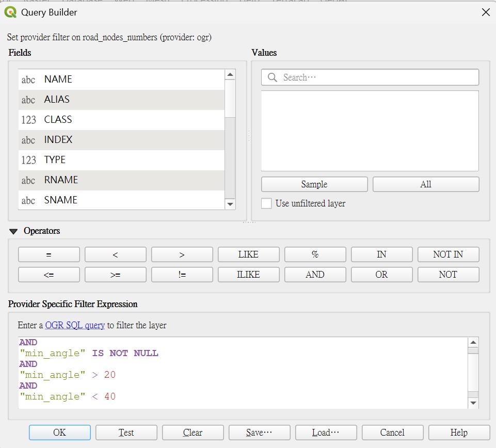Click the Values search field
The image size is (496, 448).
click(x=370, y=77)
